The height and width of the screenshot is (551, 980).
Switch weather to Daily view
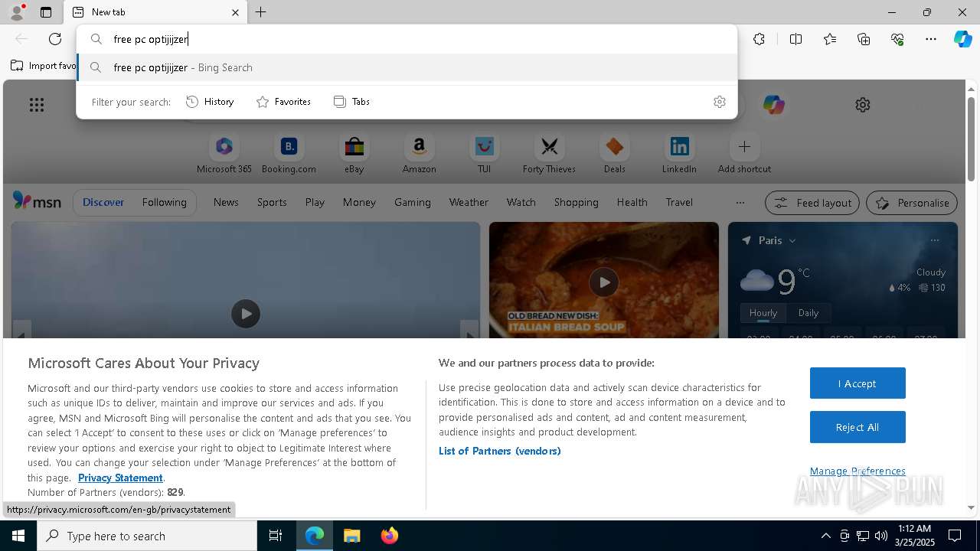pos(808,313)
